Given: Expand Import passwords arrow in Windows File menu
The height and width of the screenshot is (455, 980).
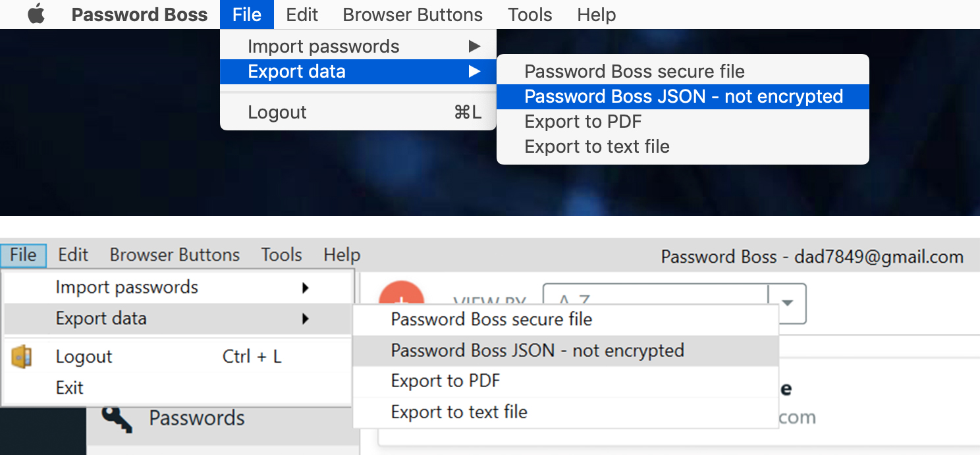Looking at the screenshot, I should pyautogui.click(x=305, y=288).
